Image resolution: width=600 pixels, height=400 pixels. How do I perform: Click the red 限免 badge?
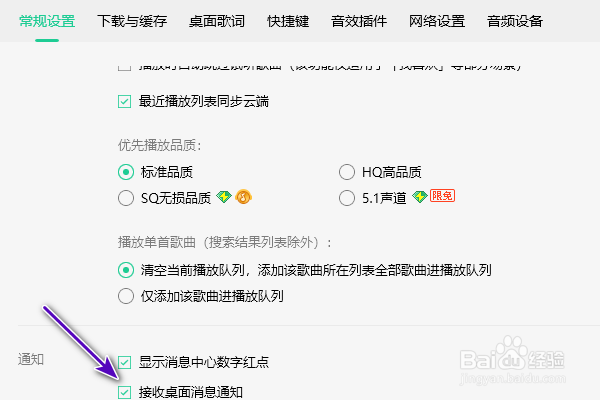442,197
